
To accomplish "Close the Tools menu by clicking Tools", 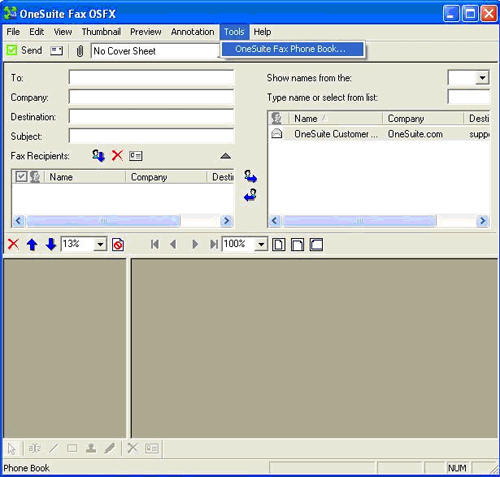I will tap(234, 32).
